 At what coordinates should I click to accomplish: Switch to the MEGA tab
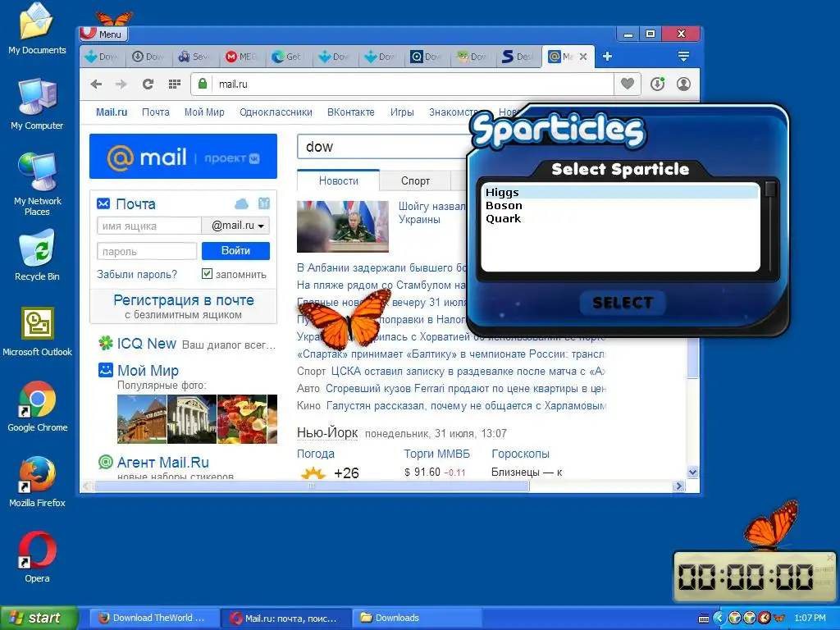pyautogui.click(x=241, y=57)
